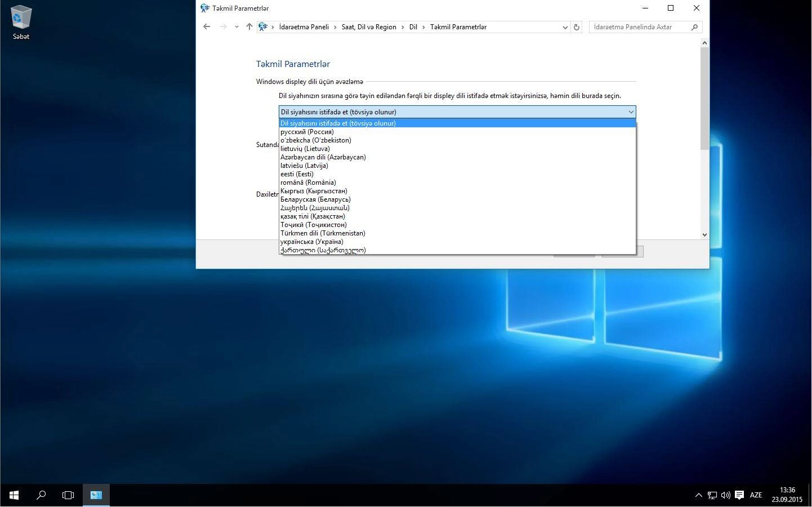
Task: Choose 'lietuvių (Lietuva)' language
Action: [457, 149]
